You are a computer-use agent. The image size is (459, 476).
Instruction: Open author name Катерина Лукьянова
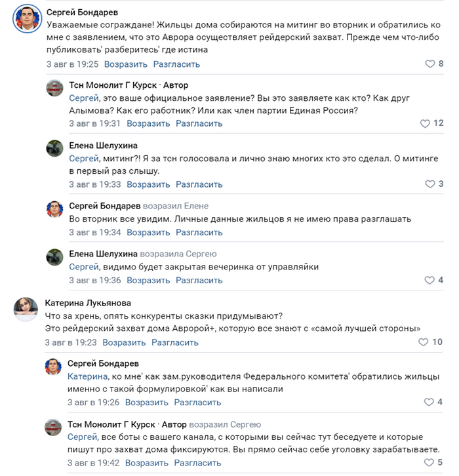[x=88, y=303]
